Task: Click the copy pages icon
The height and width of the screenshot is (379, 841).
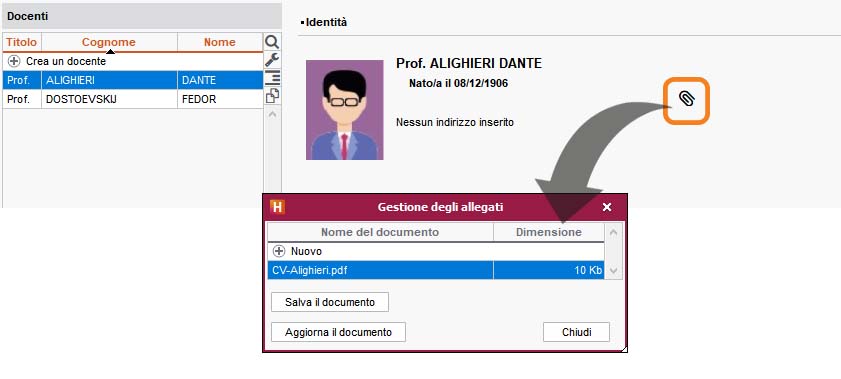Action: (272, 96)
